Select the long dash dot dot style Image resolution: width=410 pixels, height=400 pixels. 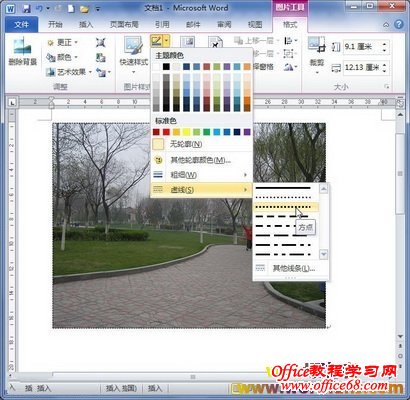click(283, 255)
